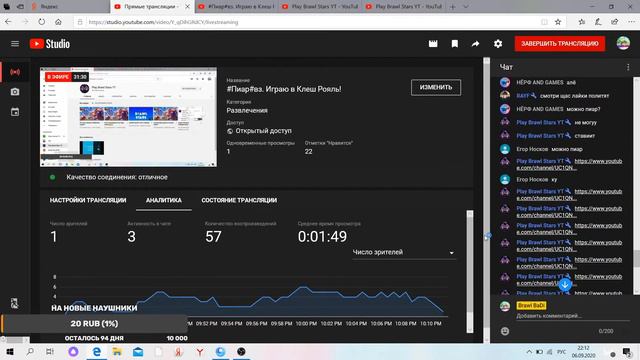Open the browser web notes pen icon
Viewport: 640px width, 360px height.
598,22
